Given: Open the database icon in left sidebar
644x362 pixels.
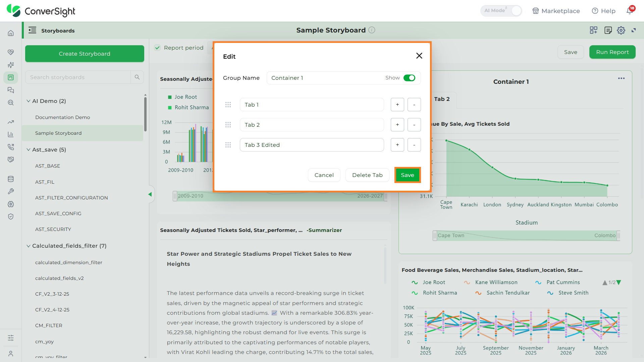Looking at the screenshot, I should tap(11, 179).
